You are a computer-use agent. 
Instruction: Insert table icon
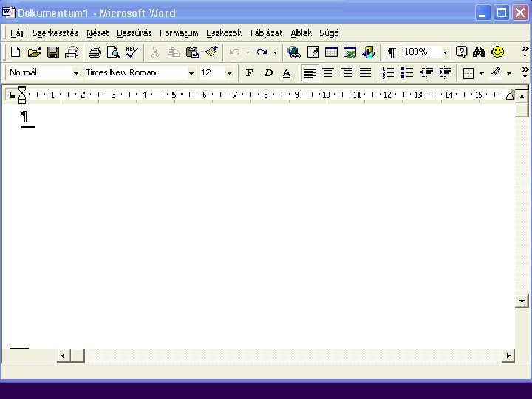point(331,52)
